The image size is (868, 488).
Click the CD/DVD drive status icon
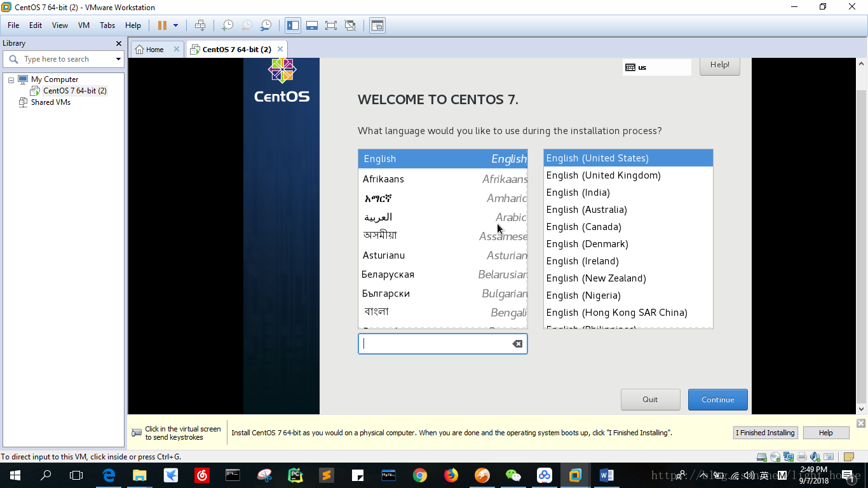(775, 457)
